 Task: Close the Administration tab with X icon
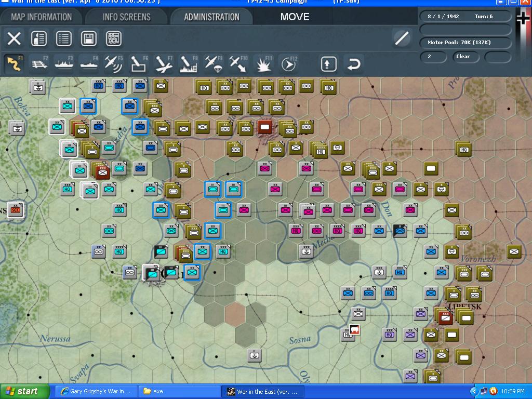(14, 38)
